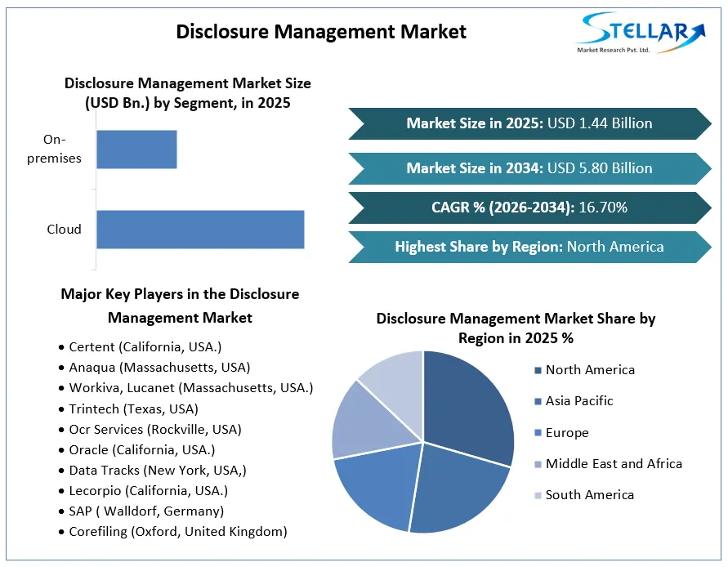Click the 'Asia Pacific' legend label

point(579,401)
